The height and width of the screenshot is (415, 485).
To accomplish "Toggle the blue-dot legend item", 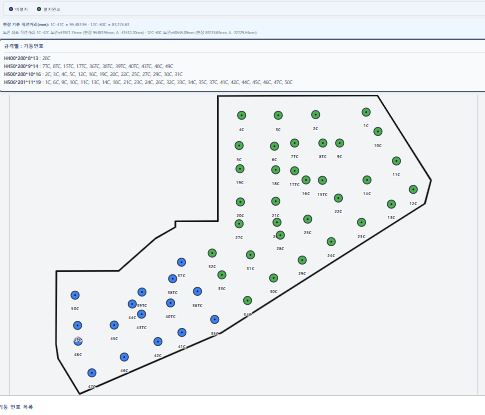I will [x=19, y=9].
